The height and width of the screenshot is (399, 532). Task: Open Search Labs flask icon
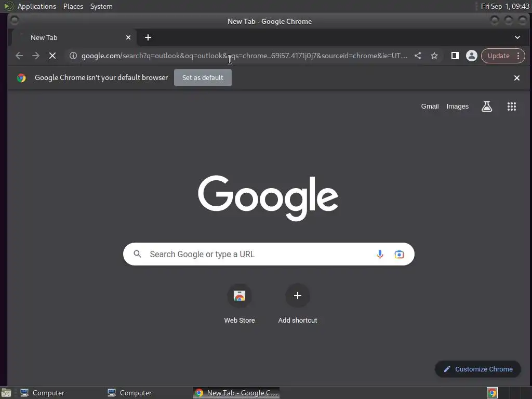click(x=487, y=107)
